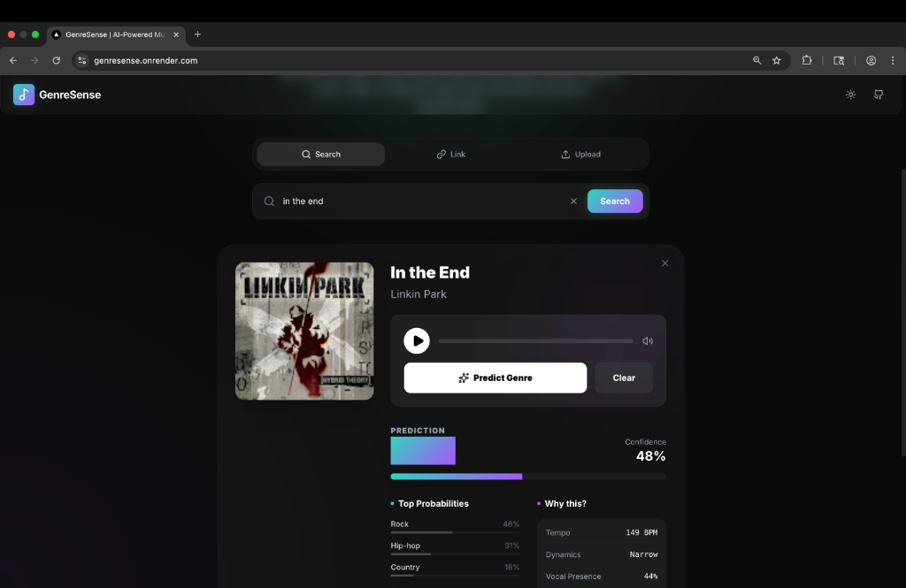View site information icon in address bar
The image size is (906, 588).
[x=82, y=61]
